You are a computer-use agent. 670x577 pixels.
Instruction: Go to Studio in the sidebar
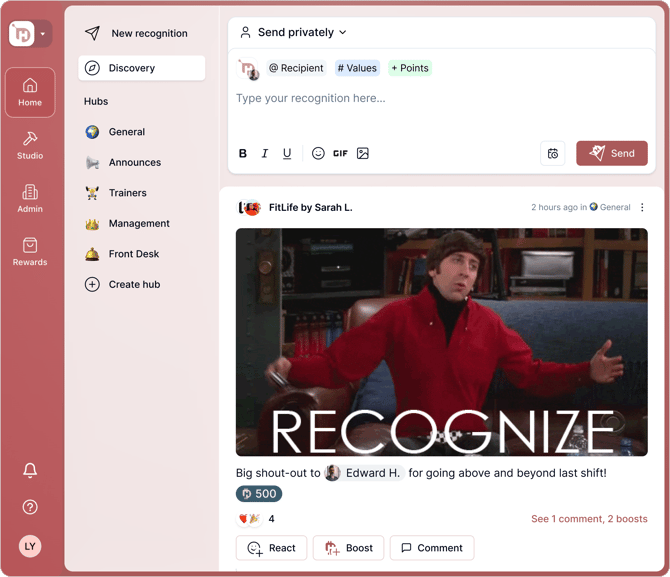pyautogui.click(x=30, y=145)
